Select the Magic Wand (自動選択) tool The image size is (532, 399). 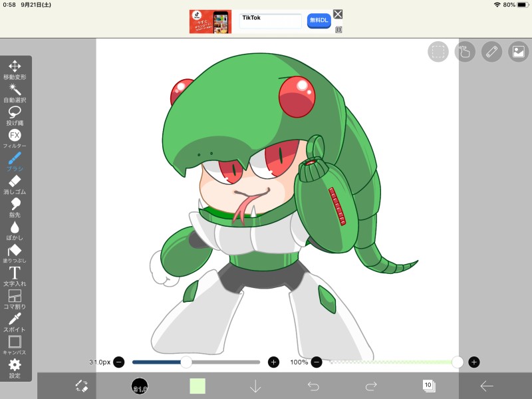(15, 93)
